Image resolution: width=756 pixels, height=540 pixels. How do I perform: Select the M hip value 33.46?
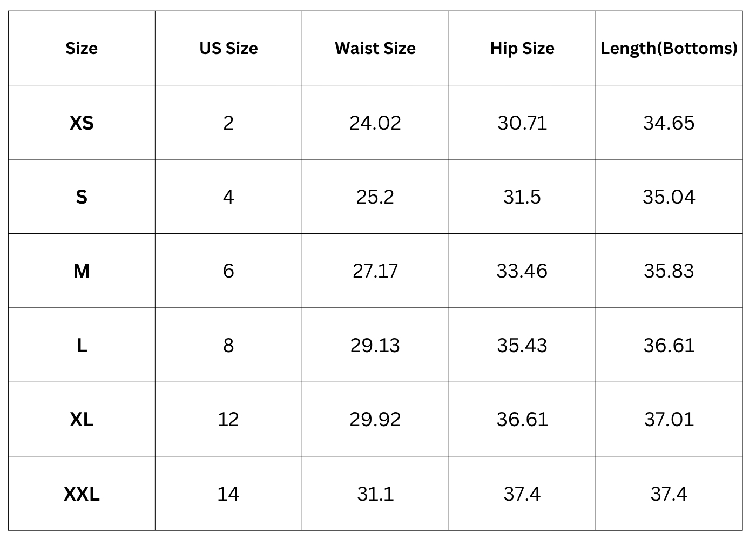click(522, 271)
